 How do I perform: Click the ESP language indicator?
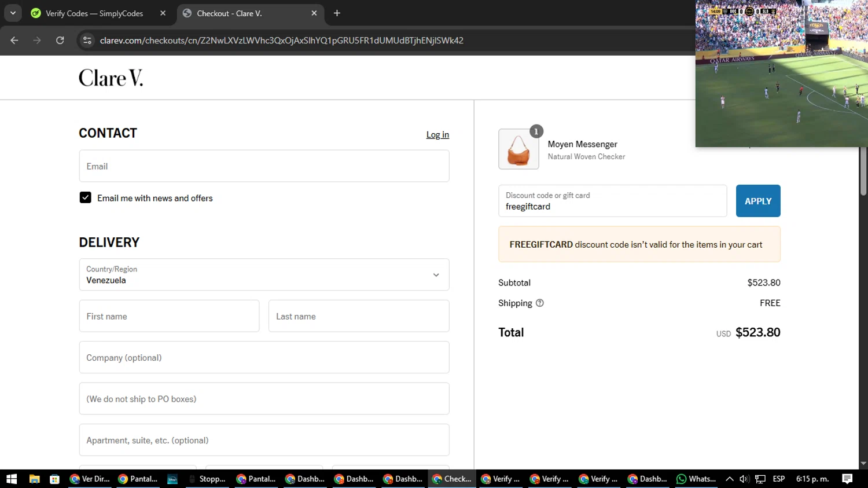pos(779,479)
